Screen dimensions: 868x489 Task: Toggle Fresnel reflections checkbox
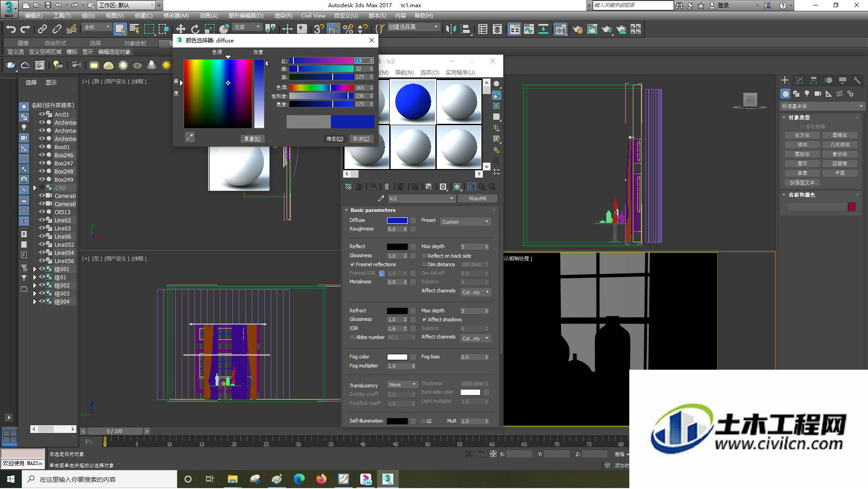point(353,264)
